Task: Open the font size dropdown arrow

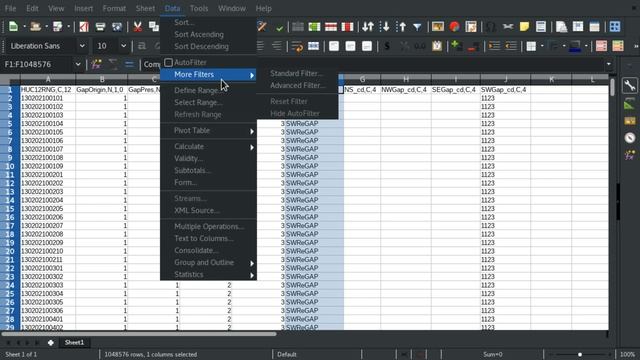Action: point(123,46)
